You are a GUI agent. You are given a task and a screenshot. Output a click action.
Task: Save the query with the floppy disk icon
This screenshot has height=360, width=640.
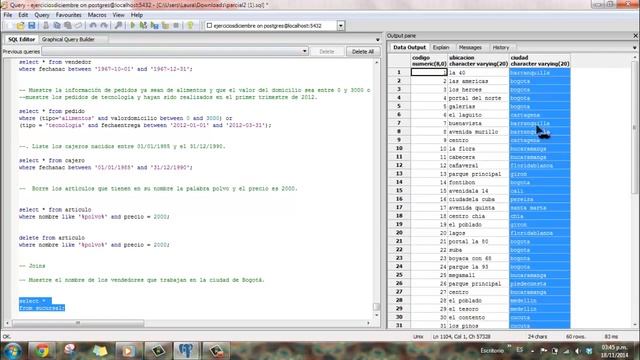click(x=31, y=25)
